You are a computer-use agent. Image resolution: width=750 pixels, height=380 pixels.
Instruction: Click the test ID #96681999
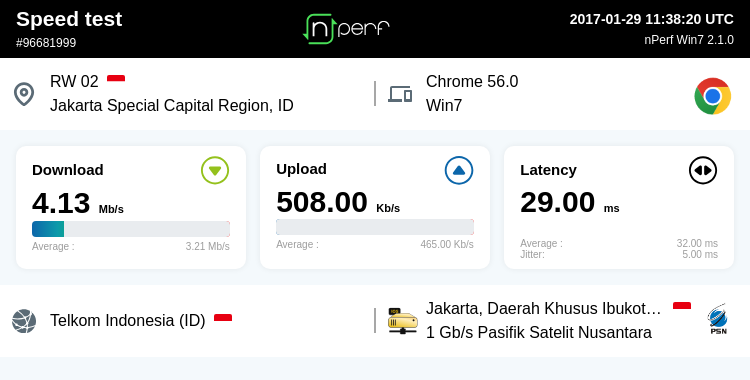click(46, 43)
